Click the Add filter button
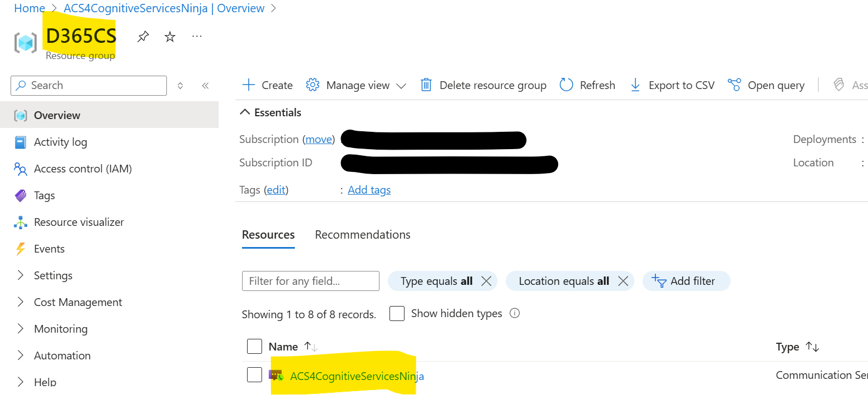The width and height of the screenshot is (868, 395). [x=686, y=282]
